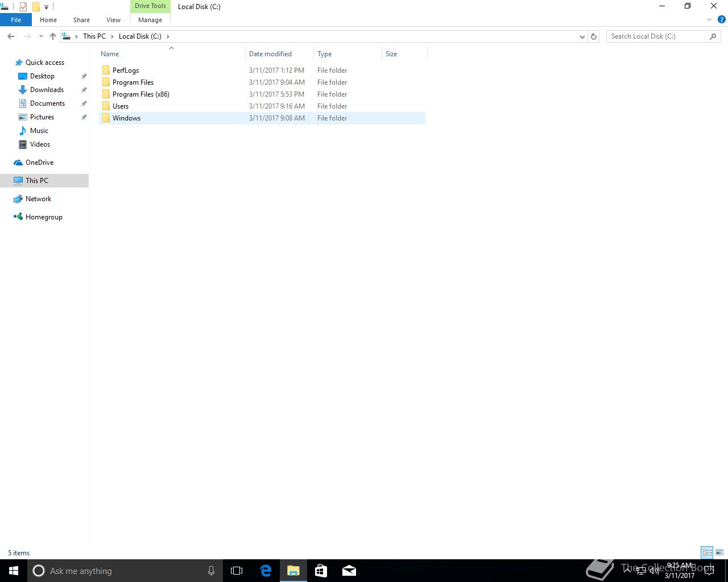Click the New Folder quick access toolbar icon
This screenshot has width=728, height=582.
35,7
